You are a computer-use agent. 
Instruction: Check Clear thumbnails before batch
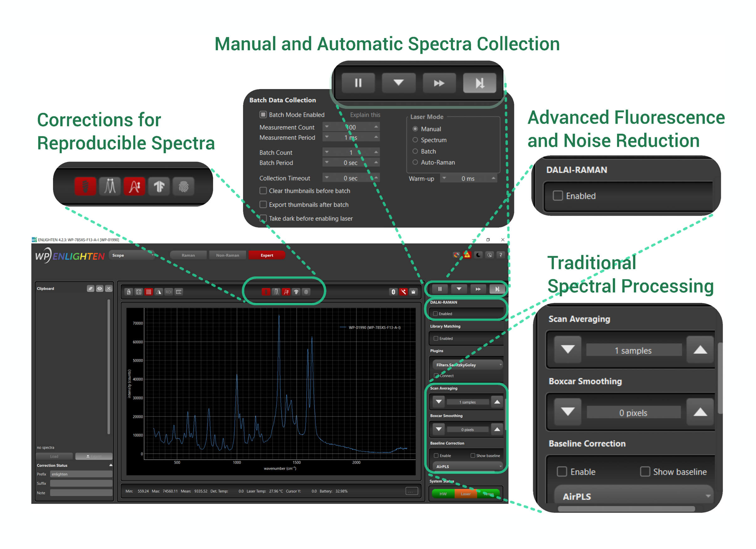click(x=263, y=191)
